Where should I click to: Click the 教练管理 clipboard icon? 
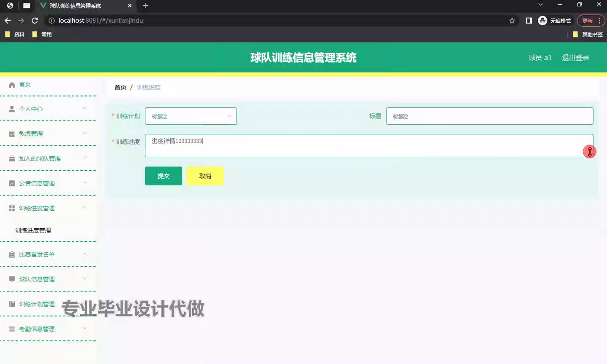tap(12, 134)
